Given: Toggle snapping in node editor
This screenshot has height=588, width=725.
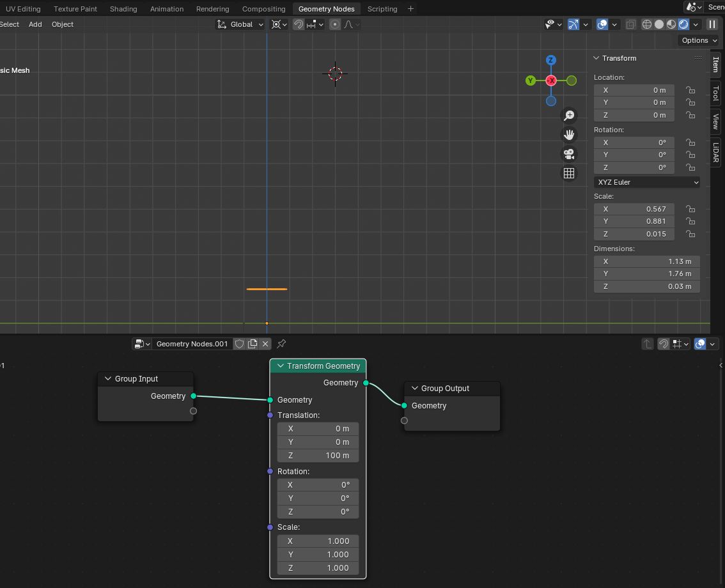Looking at the screenshot, I should [664, 344].
